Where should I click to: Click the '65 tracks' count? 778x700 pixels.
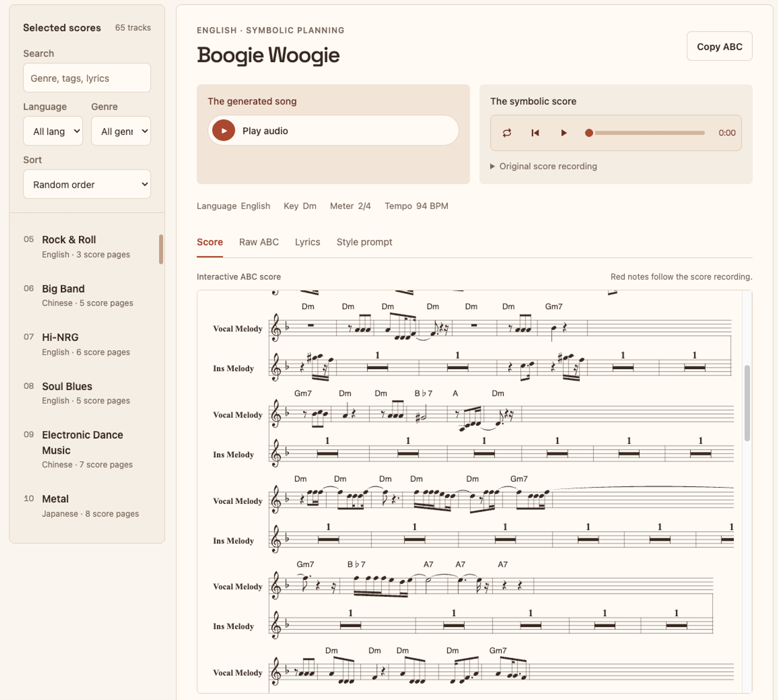click(x=133, y=28)
